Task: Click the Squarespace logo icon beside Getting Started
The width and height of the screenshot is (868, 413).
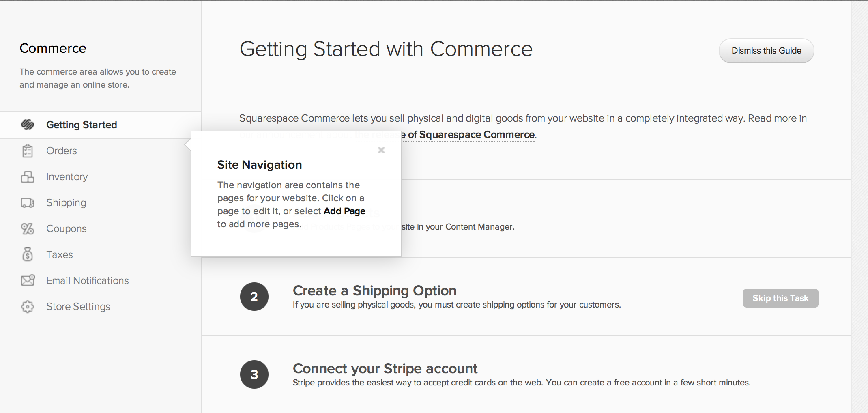Action: (28, 125)
